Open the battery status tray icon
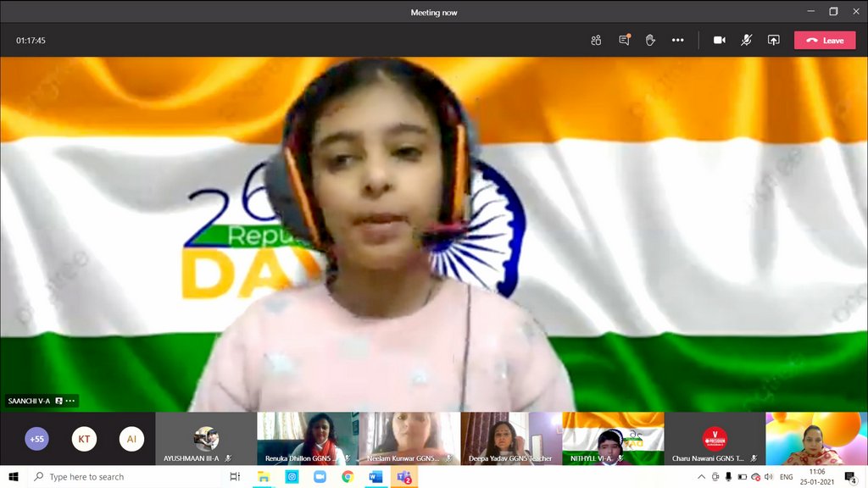Image resolution: width=868 pixels, height=488 pixels. click(743, 476)
